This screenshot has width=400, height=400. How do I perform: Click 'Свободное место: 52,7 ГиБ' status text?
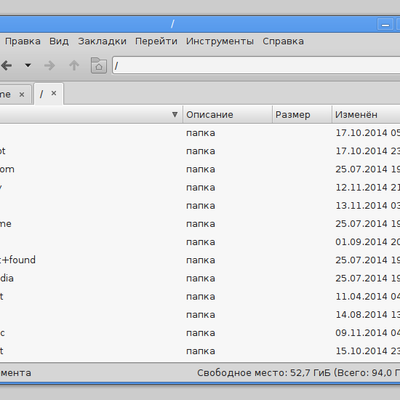pos(264,372)
